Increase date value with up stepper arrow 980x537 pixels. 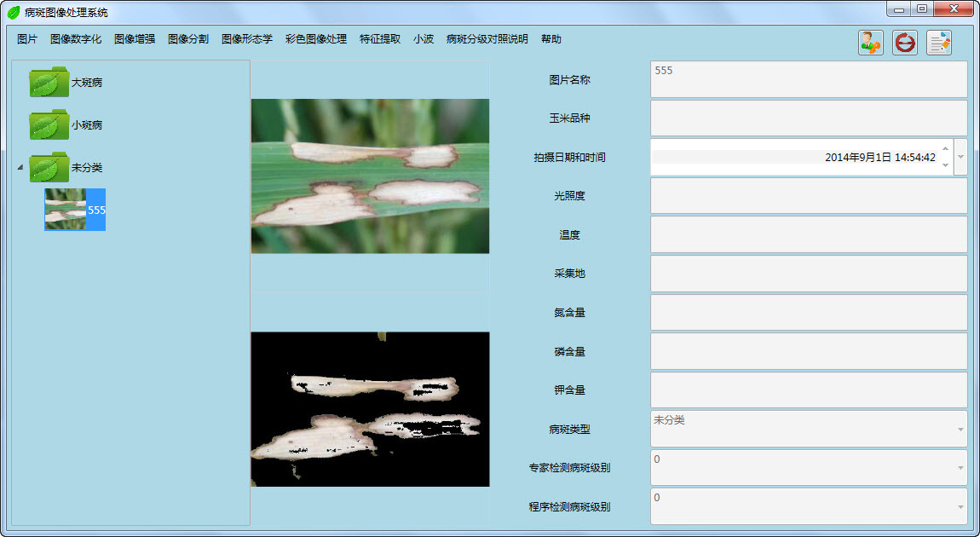tap(945, 149)
